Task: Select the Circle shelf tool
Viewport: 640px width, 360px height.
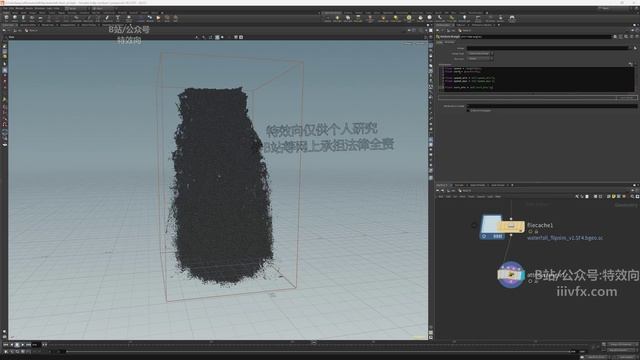Action: [x=65, y=18]
